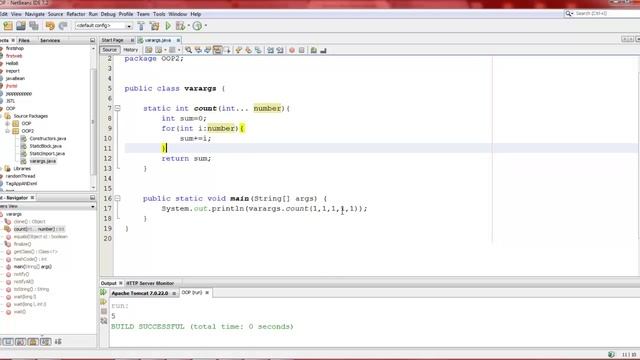Minimize the Projects panel window
Viewport: 640px width, 360px height.
pos(92,40)
